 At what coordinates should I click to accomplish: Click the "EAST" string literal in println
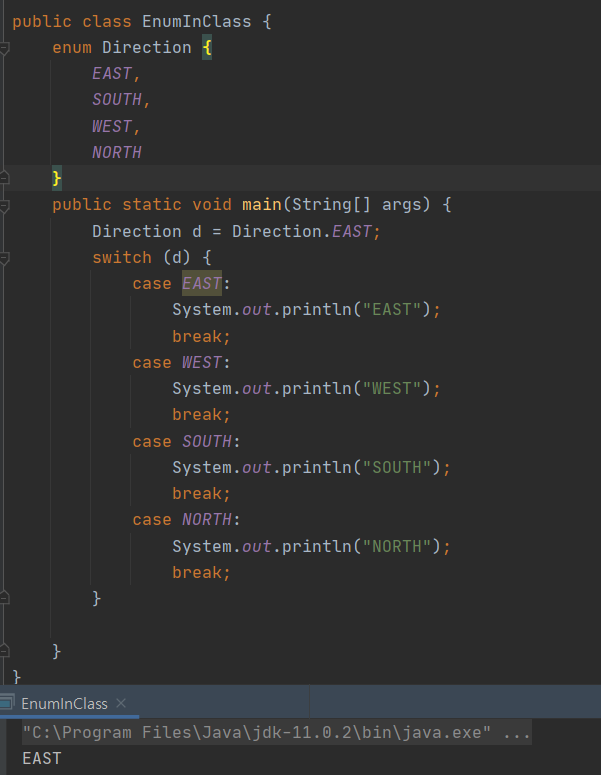(x=392, y=310)
